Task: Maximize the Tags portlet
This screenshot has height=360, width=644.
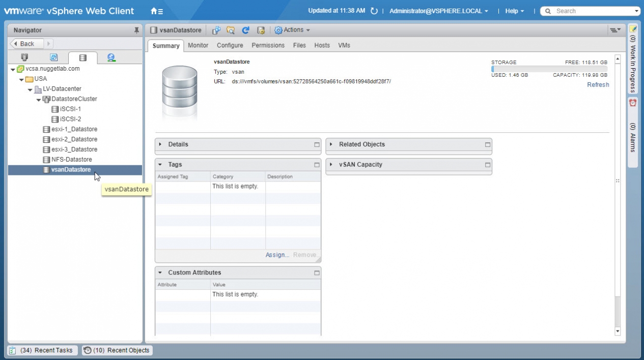Action: (317, 165)
